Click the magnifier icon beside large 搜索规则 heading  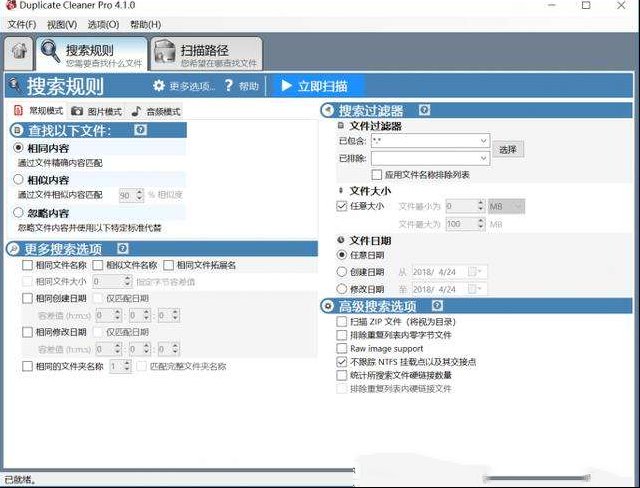[x=16, y=85]
